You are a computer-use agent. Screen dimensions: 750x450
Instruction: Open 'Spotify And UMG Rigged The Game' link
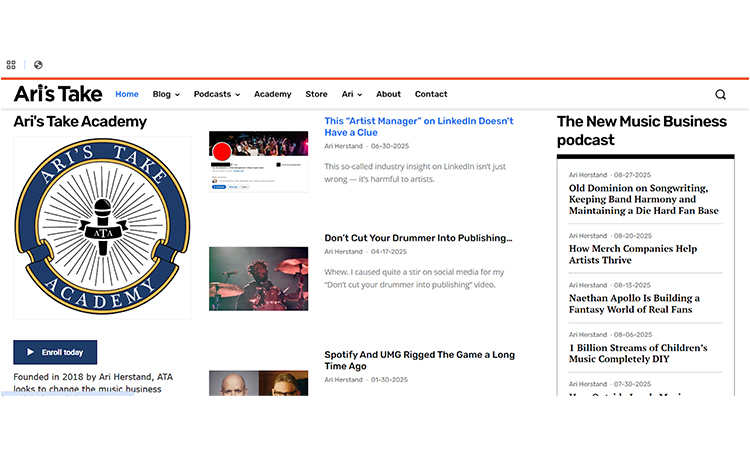click(x=419, y=360)
